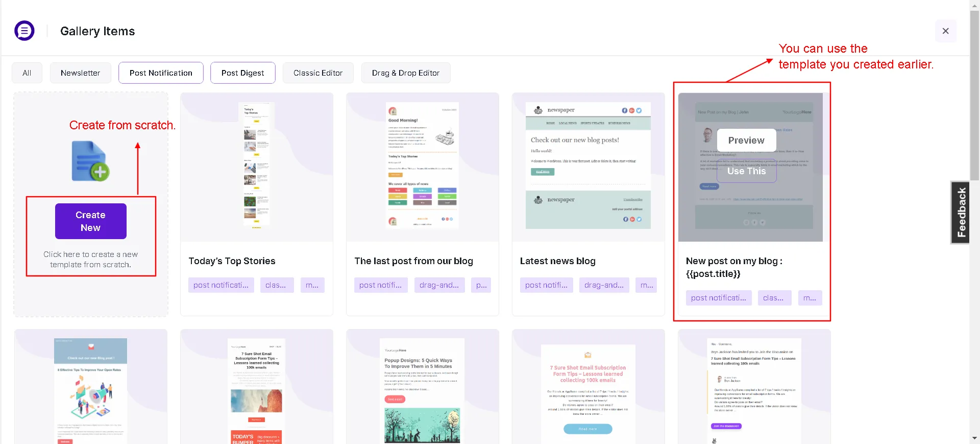
Task: Open the Feedback side tab
Action: point(961,213)
